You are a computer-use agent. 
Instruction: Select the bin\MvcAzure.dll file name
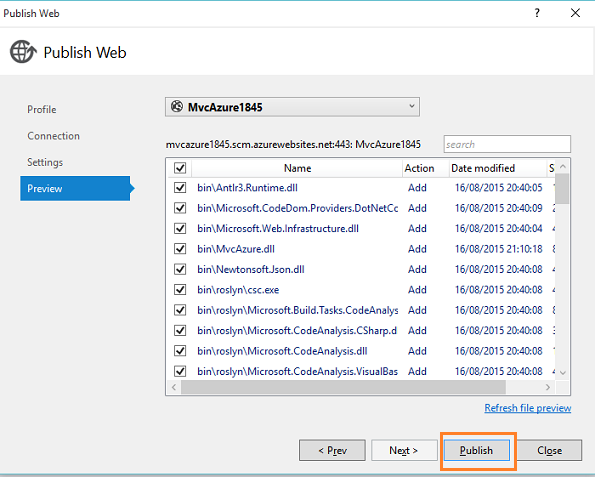[236, 249]
